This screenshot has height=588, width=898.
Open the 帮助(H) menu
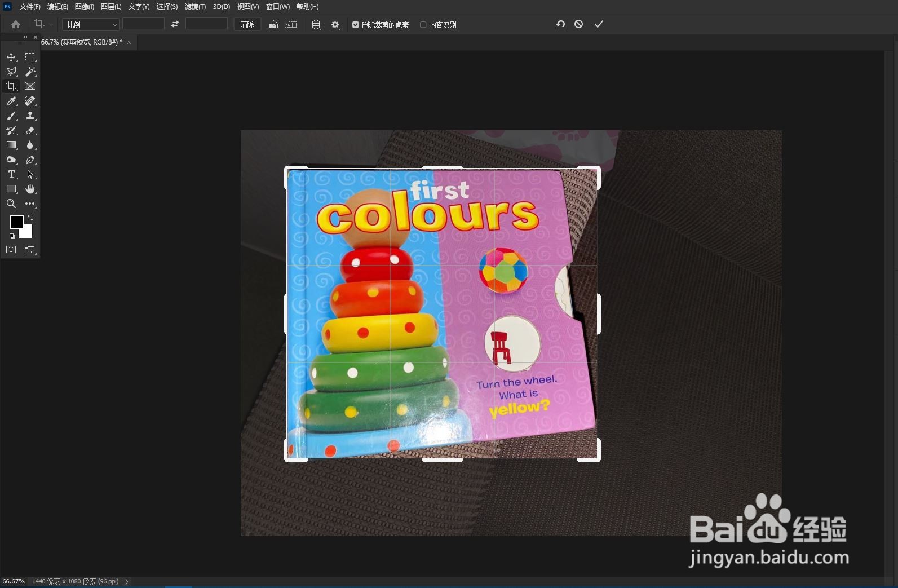point(307,7)
